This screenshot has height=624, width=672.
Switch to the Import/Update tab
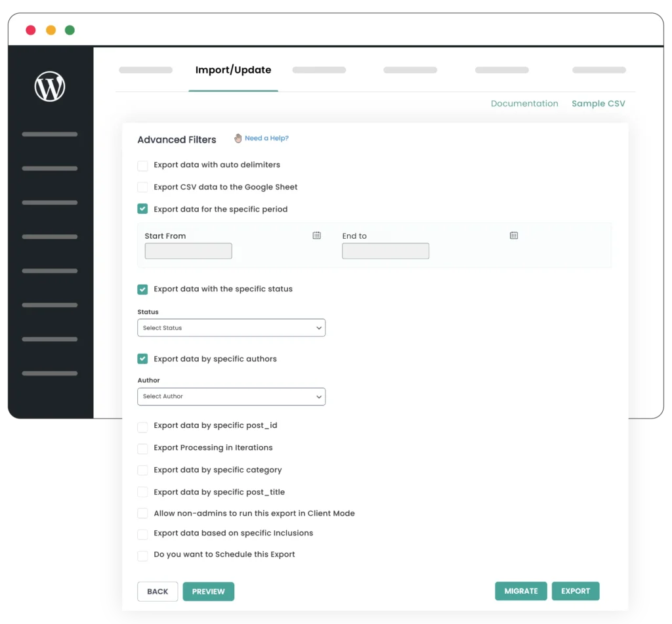click(x=233, y=70)
